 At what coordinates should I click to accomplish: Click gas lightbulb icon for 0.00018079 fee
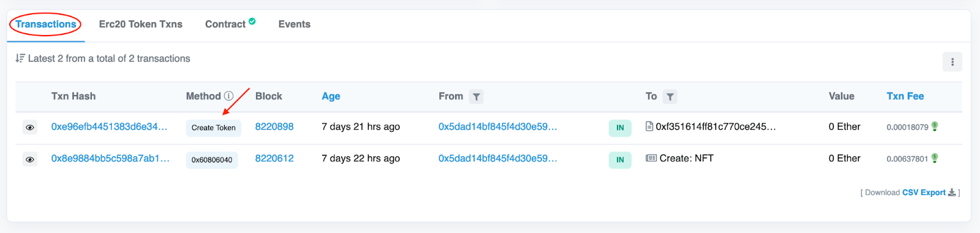click(x=935, y=126)
